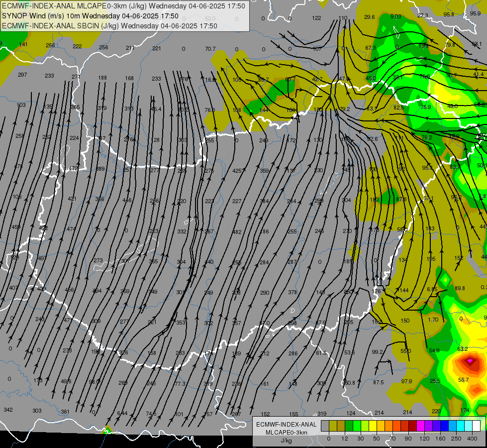487x448 pixels.
Task: Click the legend scale value '70'
Action: pyautogui.click(x=392, y=439)
